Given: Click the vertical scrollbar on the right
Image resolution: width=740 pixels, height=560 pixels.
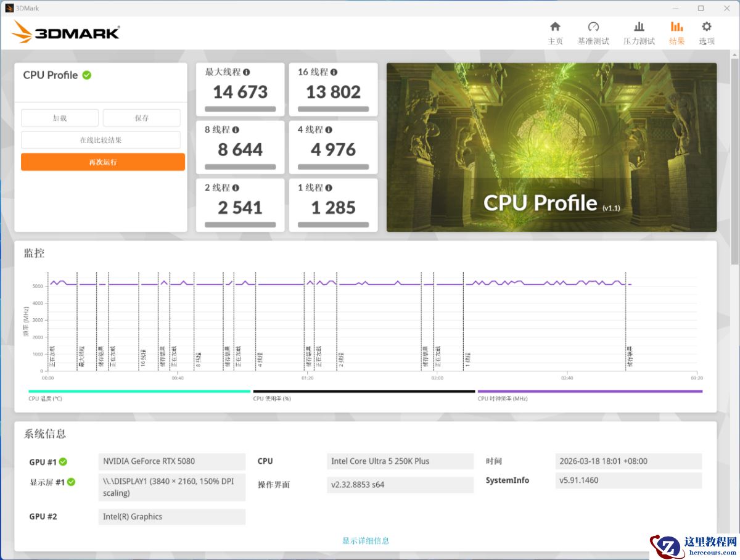Looking at the screenshot, I should (x=734, y=160).
